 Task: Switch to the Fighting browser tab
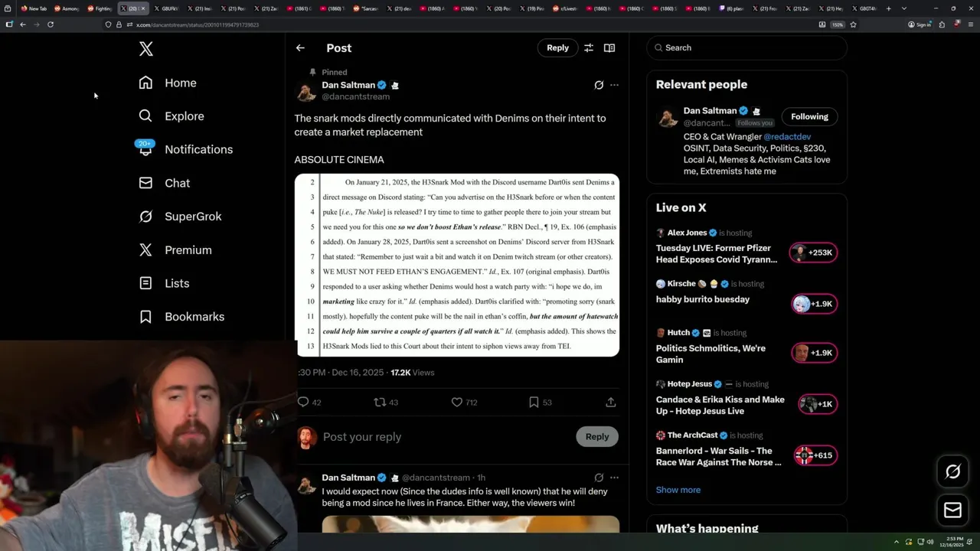(x=100, y=8)
